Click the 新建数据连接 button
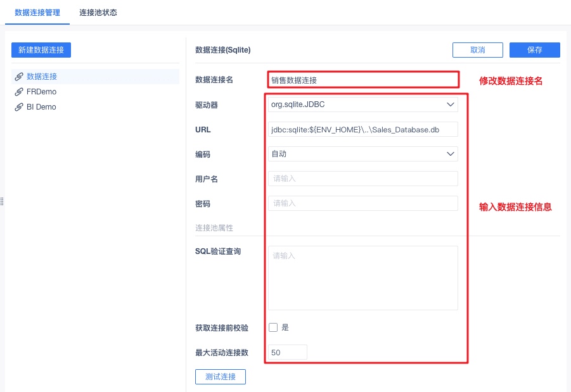 41,50
